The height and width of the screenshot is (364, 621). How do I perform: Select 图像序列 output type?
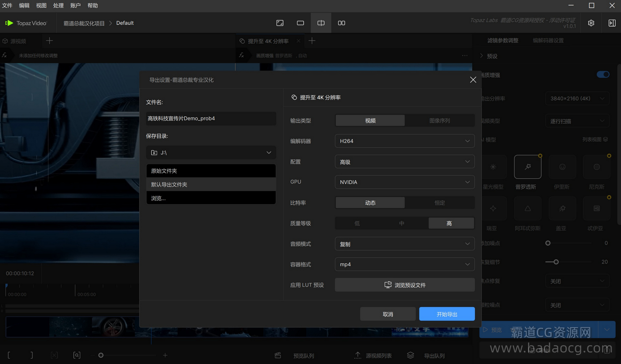pos(439,121)
